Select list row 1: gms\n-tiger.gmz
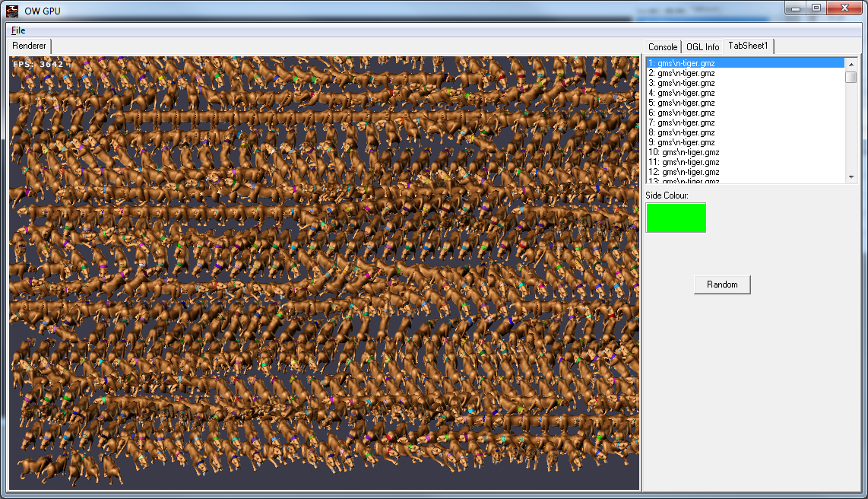Screen dimensions: 868x499 coord(746,63)
